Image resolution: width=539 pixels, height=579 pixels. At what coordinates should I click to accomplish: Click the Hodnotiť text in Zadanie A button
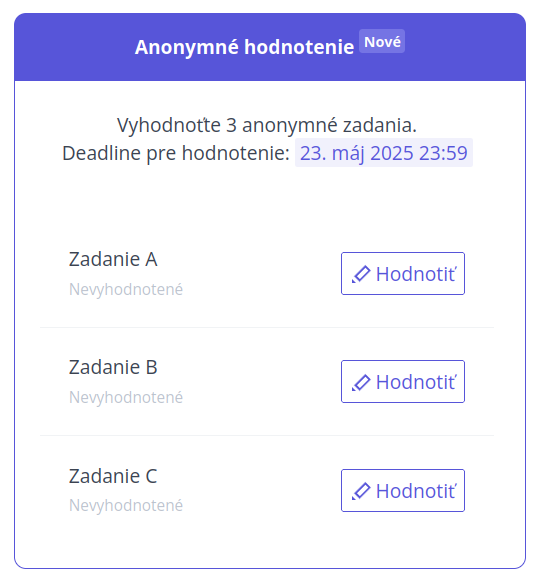point(416,274)
